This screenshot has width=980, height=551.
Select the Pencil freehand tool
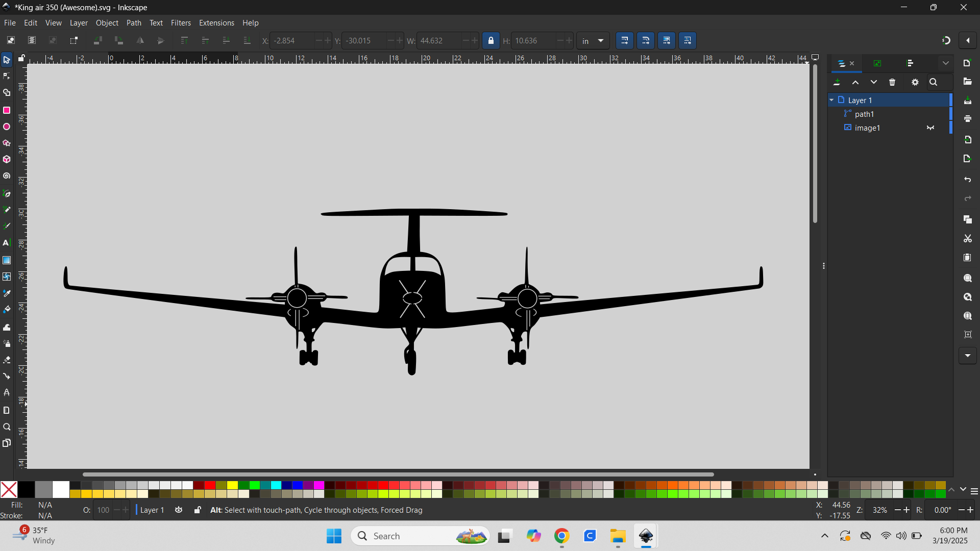click(x=7, y=210)
